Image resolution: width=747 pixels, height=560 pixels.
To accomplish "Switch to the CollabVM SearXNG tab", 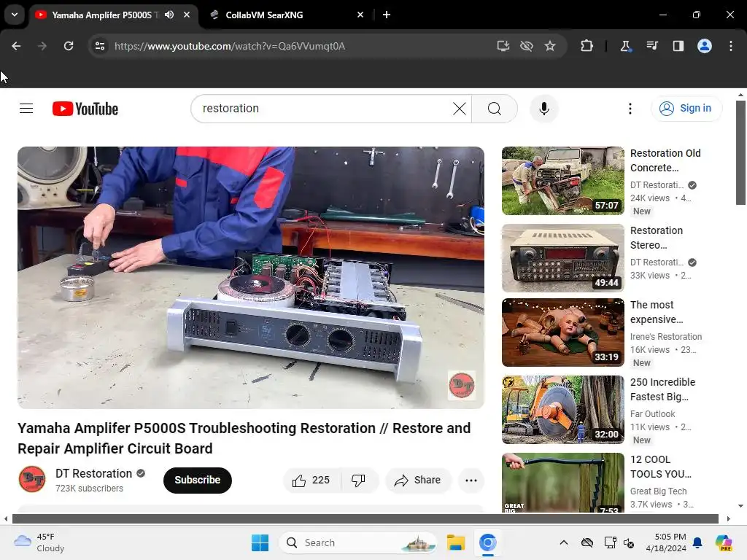I will coord(286,15).
